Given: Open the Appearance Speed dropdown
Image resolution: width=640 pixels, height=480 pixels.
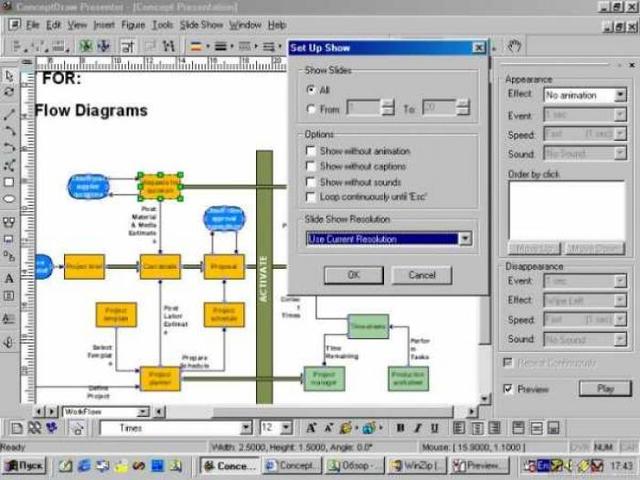Looking at the screenshot, I should click(620, 134).
